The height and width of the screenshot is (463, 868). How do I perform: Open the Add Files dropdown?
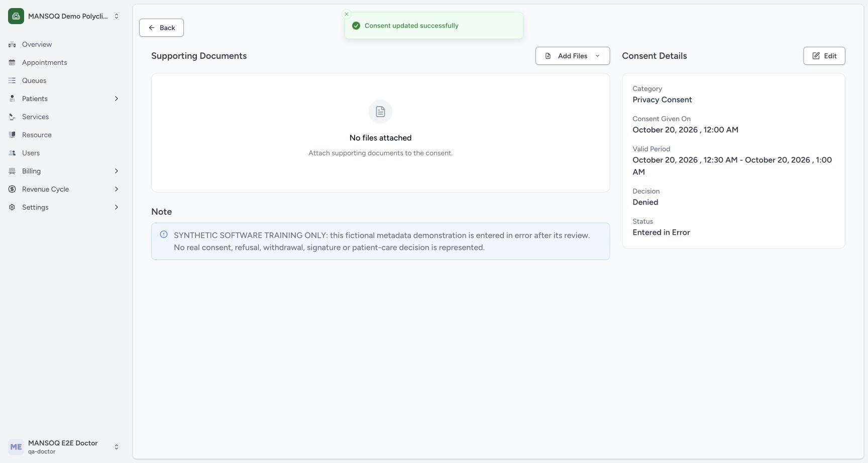click(x=573, y=56)
